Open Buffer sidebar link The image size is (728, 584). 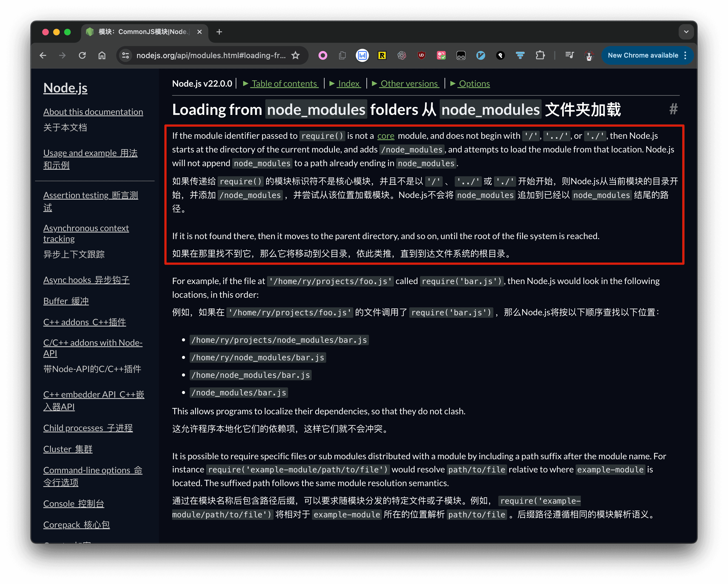coord(66,301)
